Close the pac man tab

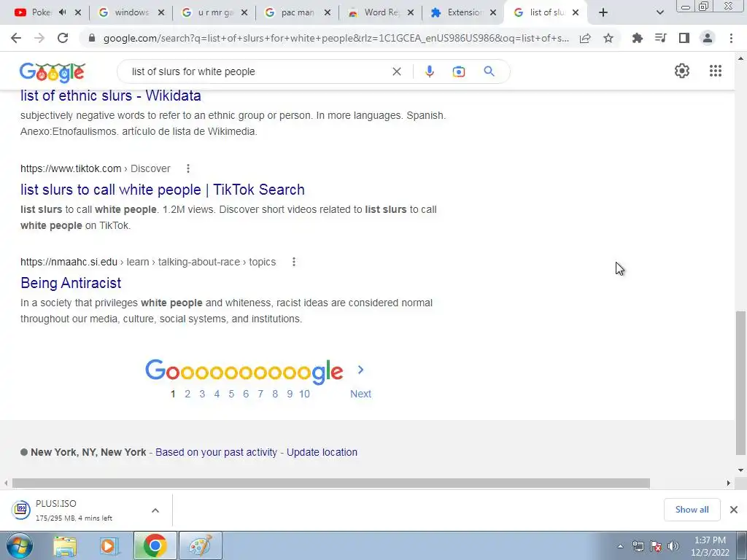(x=328, y=12)
